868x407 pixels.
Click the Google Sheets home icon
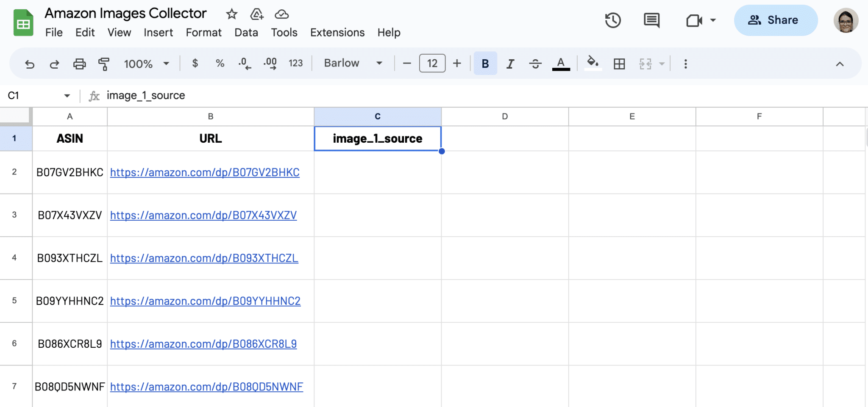coord(23,22)
